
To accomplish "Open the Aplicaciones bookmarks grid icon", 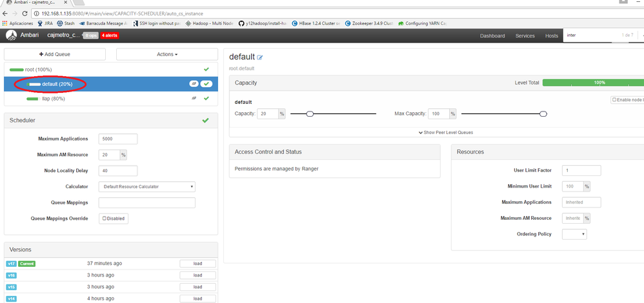I will (x=5, y=23).
